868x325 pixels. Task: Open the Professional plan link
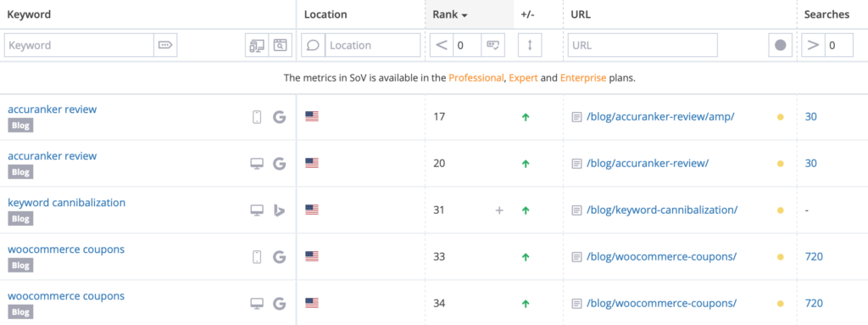(476, 78)
